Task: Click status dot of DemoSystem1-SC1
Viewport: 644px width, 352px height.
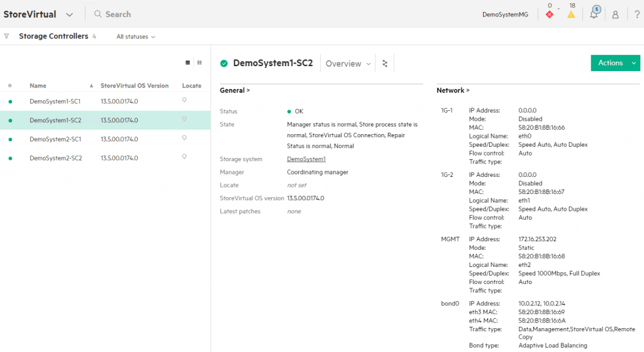Action: (x=10, y=101)
